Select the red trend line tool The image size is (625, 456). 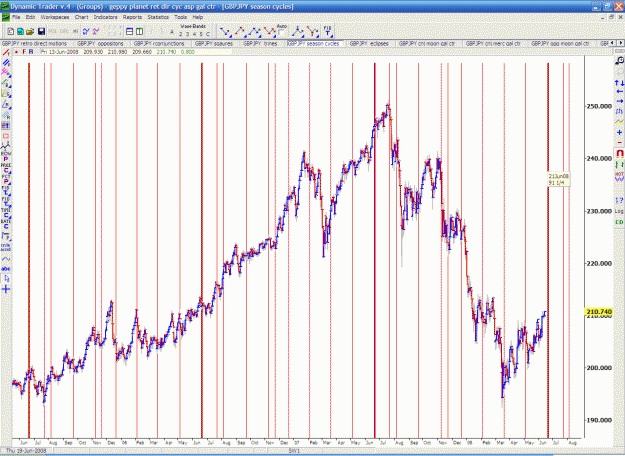[x=6, y=53]
